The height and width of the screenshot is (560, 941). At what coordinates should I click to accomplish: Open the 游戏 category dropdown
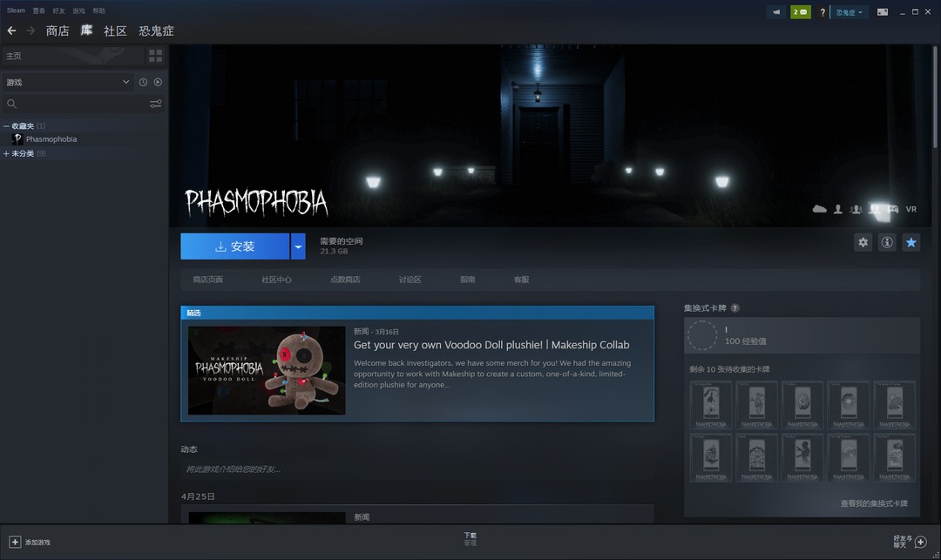[x=67, y=82]
